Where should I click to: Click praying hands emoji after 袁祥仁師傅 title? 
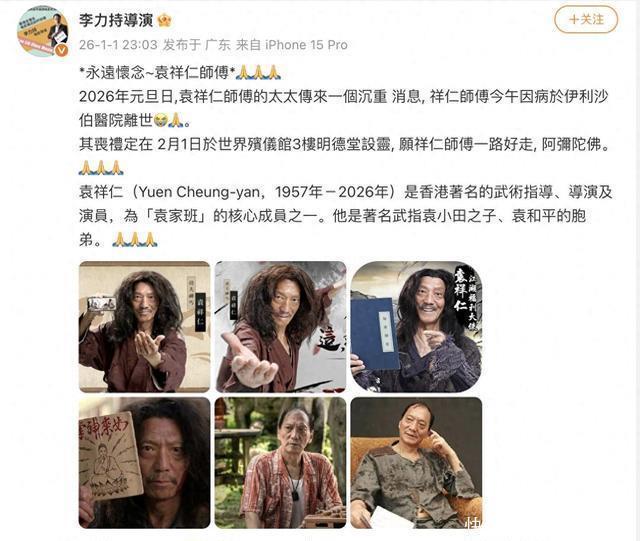click(x=259, y=72)
